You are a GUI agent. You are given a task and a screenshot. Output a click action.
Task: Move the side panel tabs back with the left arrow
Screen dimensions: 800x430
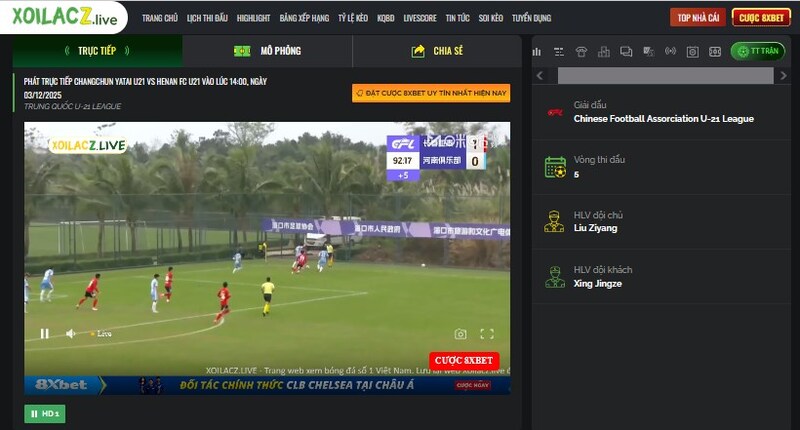[x=540, y=76]
